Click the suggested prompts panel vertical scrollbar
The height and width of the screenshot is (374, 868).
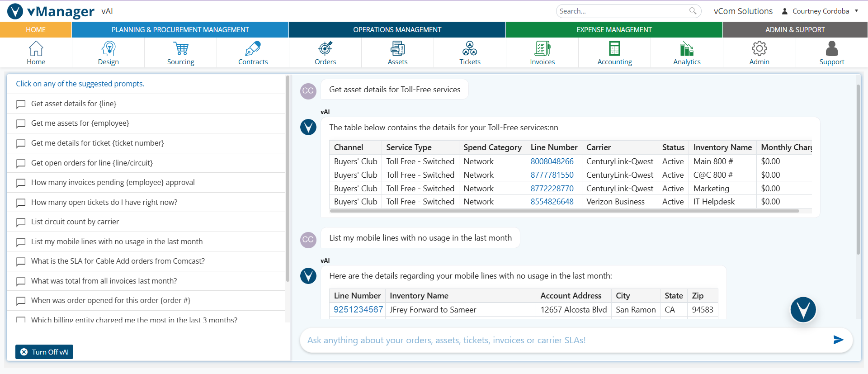click(x=288, y=179)
